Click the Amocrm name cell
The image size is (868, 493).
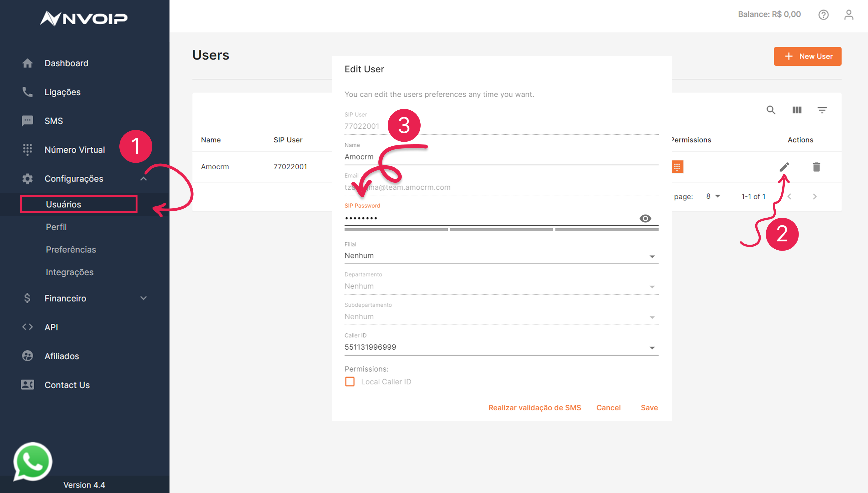pyautogui.click(x=215, y=167)
